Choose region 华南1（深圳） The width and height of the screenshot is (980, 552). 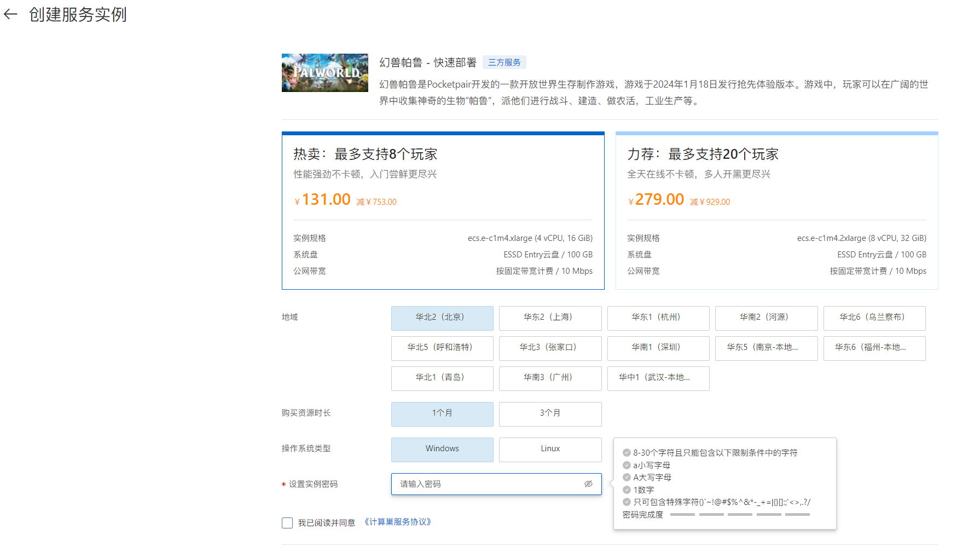click(658, 348)
